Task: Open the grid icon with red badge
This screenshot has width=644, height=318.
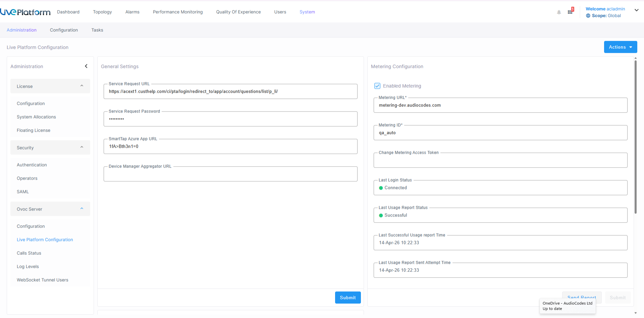Action: click(x=570, y=12)
